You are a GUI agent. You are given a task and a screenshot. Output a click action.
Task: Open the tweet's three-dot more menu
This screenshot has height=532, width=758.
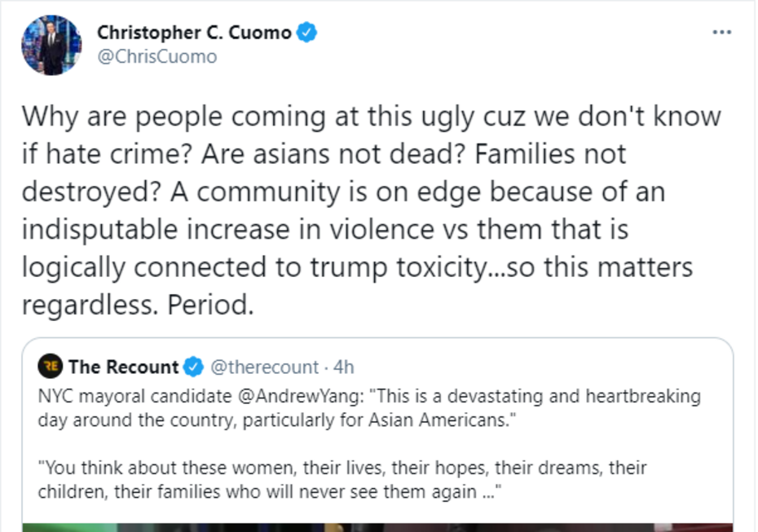pos(721,32)
